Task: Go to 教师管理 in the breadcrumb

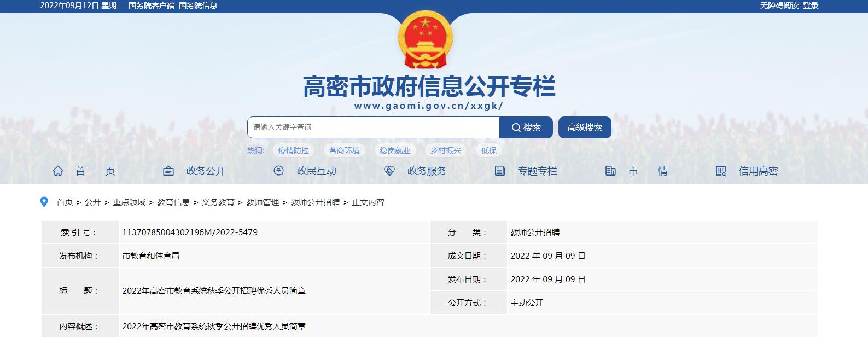Action: [x=263, y=202]
